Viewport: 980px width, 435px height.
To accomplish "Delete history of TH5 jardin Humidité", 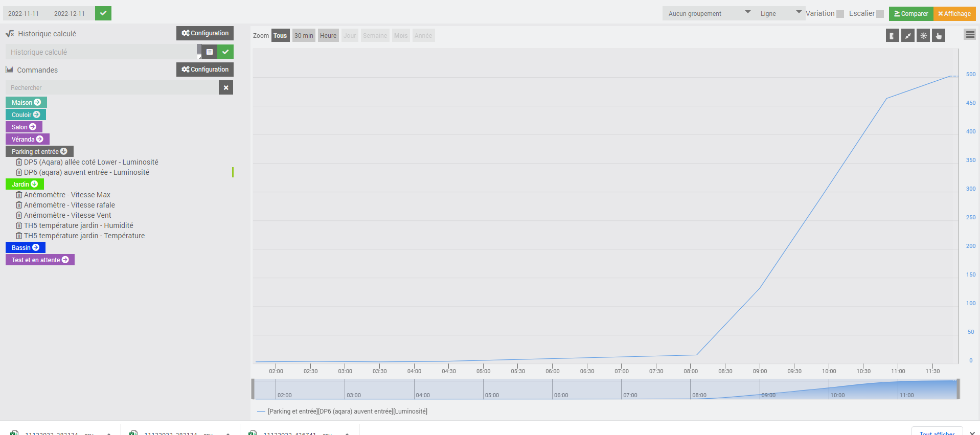I will tap(19, 225).
